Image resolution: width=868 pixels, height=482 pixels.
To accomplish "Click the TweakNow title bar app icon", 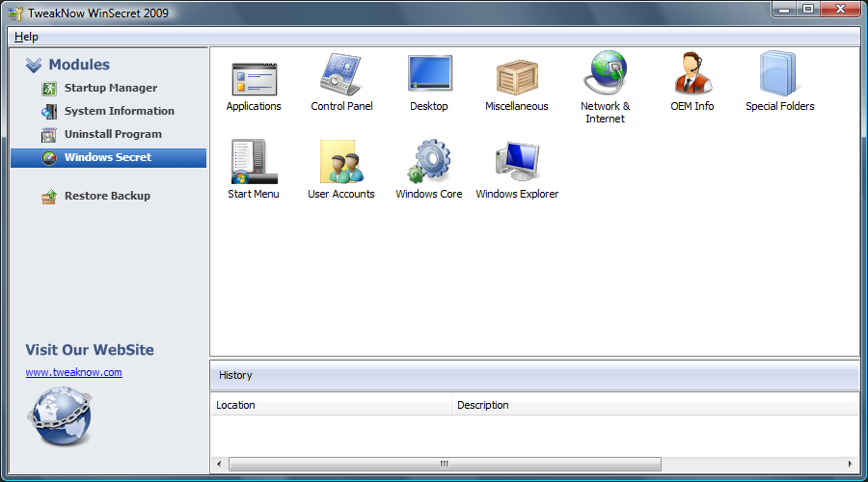I will [15, 13].
